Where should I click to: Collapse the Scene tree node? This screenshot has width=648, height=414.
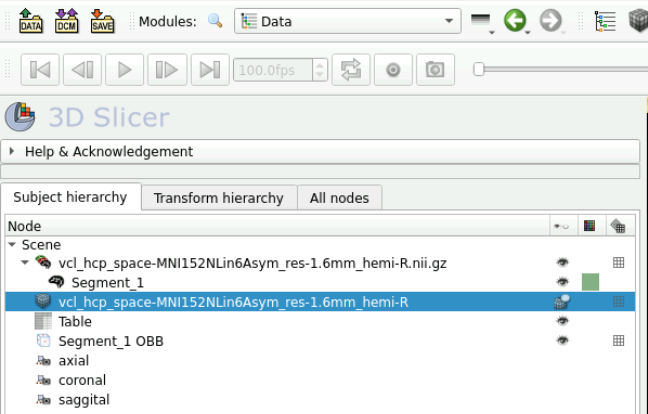pyautogui.click(x=12, y=245)
